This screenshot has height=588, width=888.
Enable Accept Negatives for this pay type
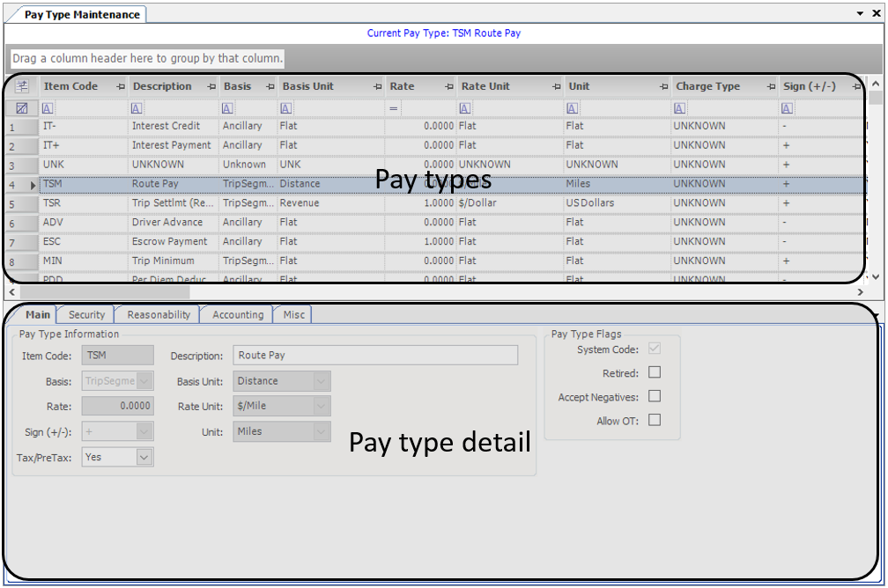(655, 395)
